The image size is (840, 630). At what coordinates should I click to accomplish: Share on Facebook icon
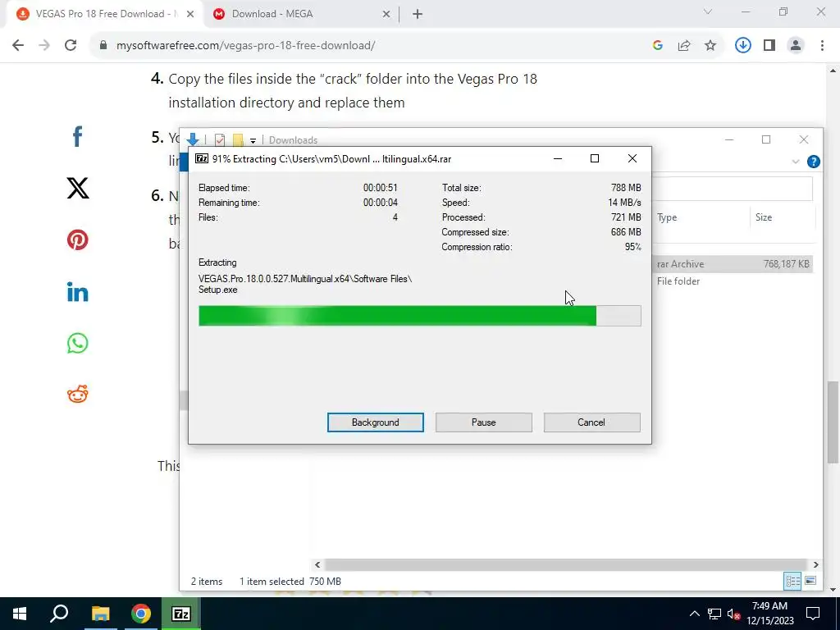78,137
